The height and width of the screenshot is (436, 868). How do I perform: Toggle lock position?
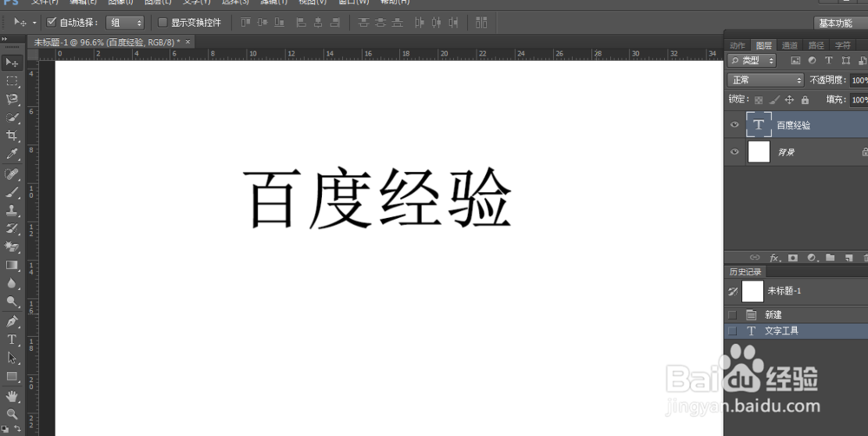click(789, 100)
